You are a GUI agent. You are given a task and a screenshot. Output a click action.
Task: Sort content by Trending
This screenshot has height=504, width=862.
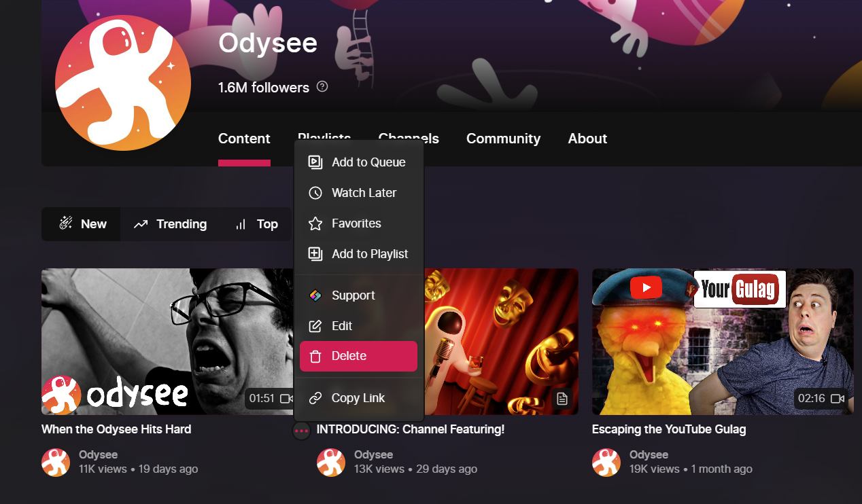pos(170,224)
